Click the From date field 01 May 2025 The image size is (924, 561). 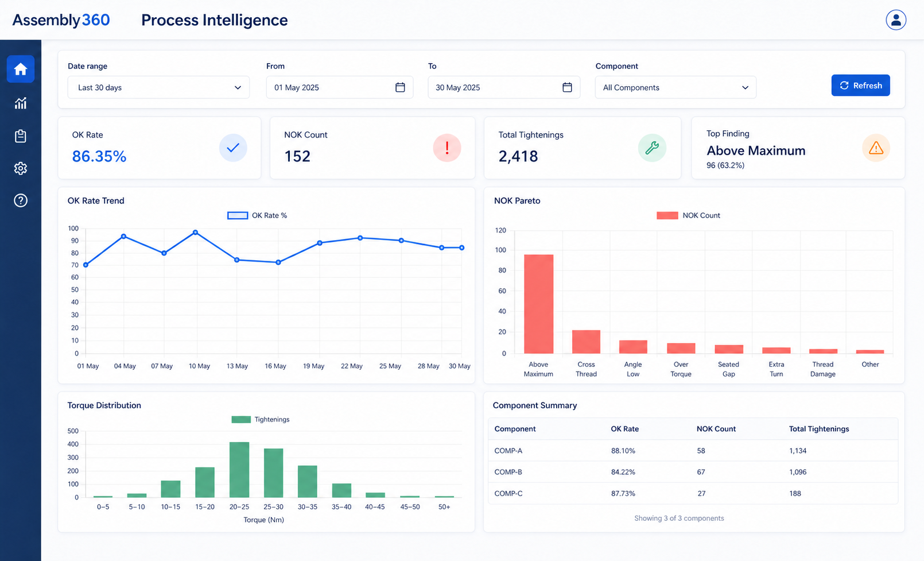(340, 87)
